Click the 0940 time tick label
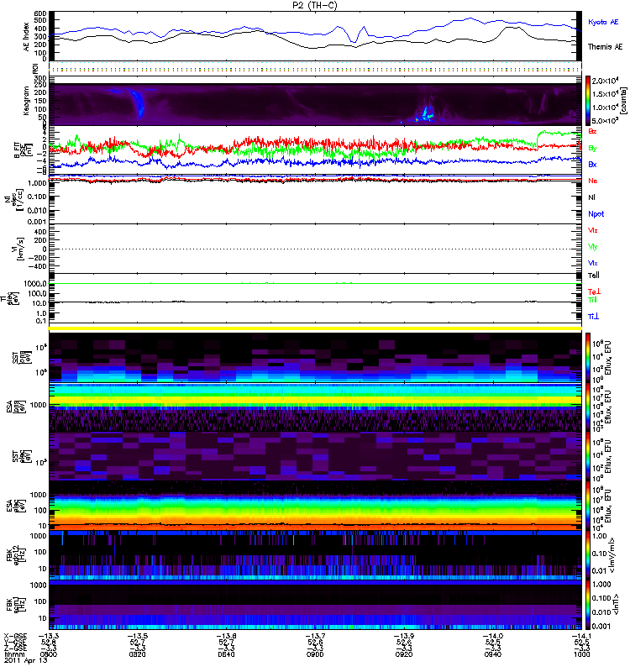Viewport: 630px width, 672px height. (493, 654)
